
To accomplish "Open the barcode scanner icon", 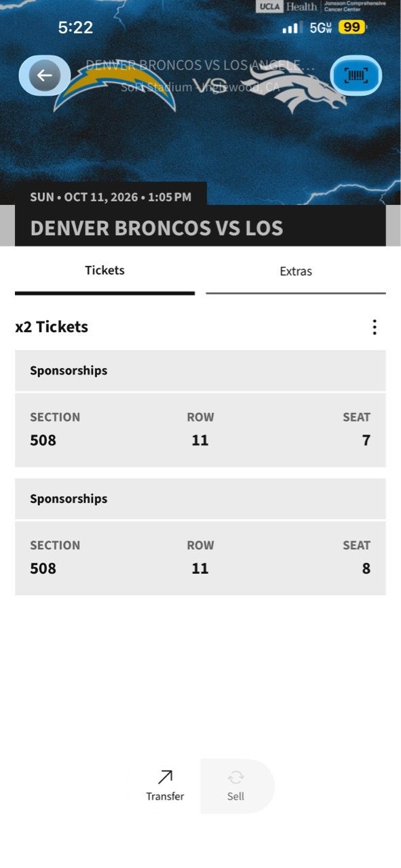I will tap(356, 75).
